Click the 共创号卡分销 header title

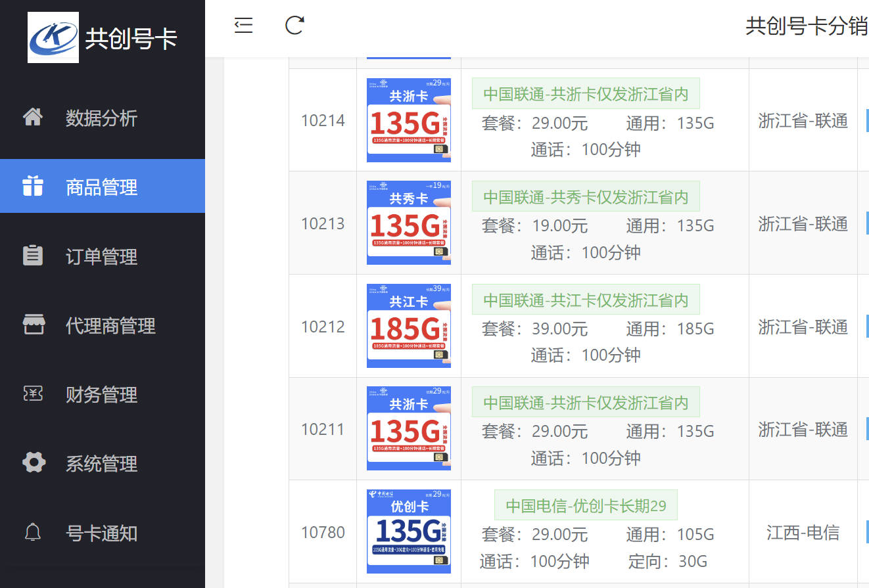coord(807,26)
